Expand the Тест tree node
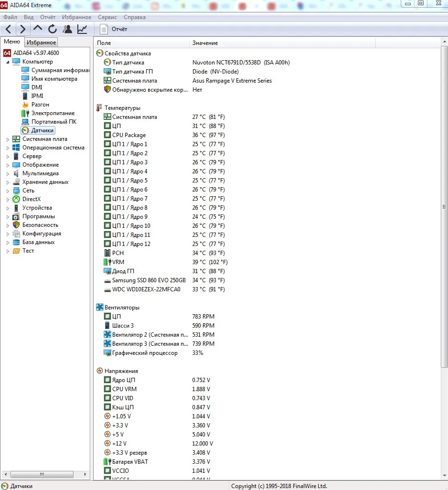The image size is (448, 490). tap(8, 251)
